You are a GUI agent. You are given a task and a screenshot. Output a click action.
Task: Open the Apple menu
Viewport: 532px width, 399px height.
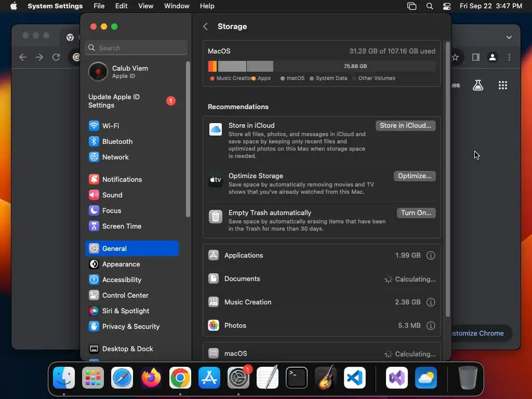[14, 6]
